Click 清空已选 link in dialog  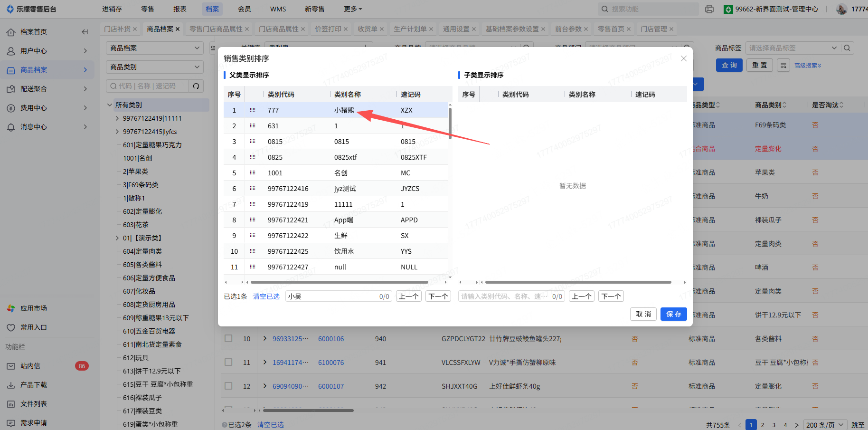(266, 296)
